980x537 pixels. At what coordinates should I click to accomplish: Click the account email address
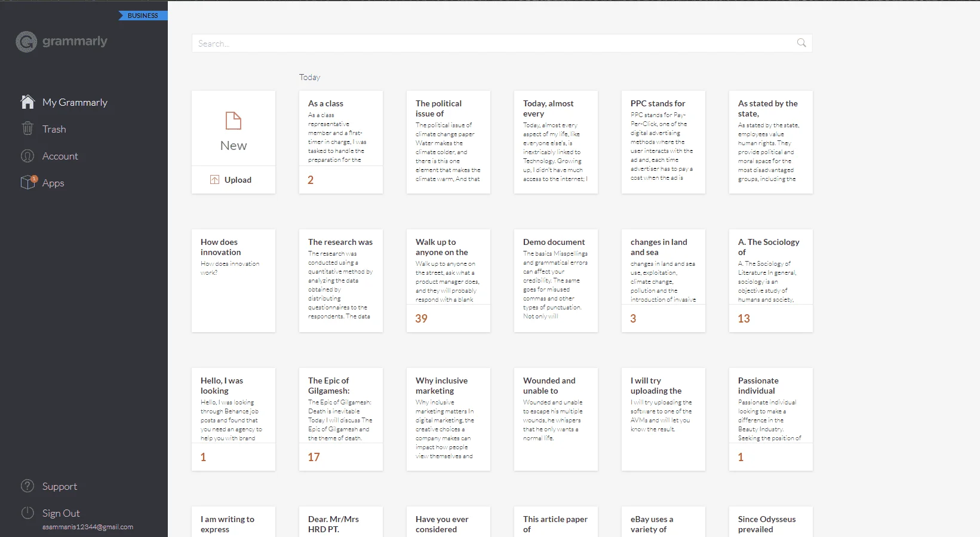(88, 527)
